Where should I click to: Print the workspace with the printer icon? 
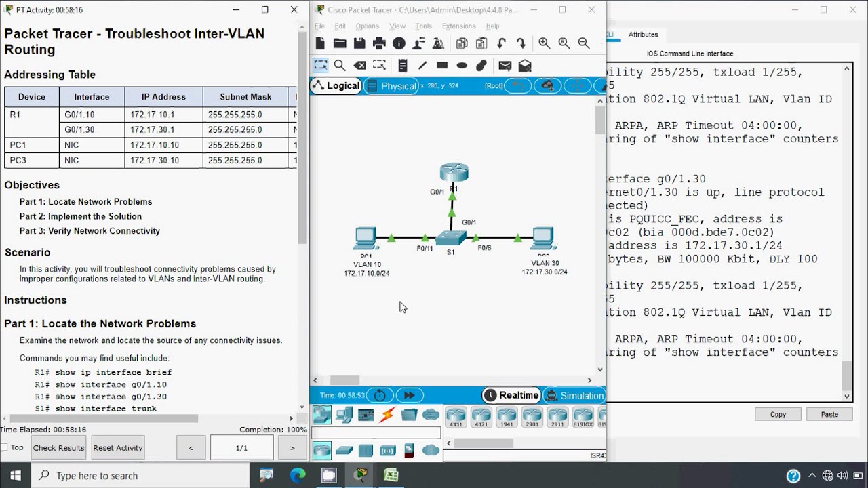(379, 43)
